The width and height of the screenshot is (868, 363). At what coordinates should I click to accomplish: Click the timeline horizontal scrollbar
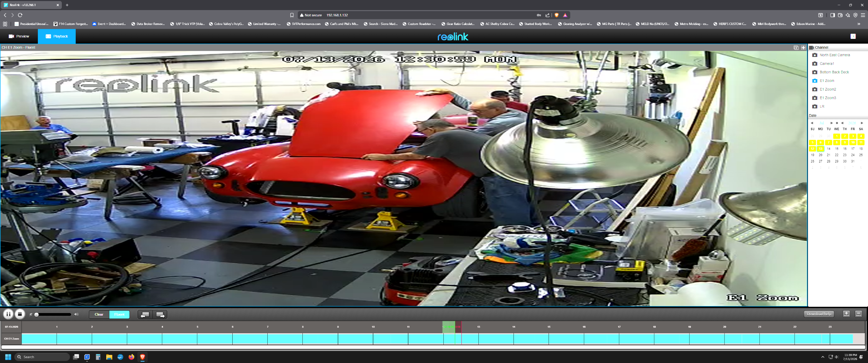433,347
